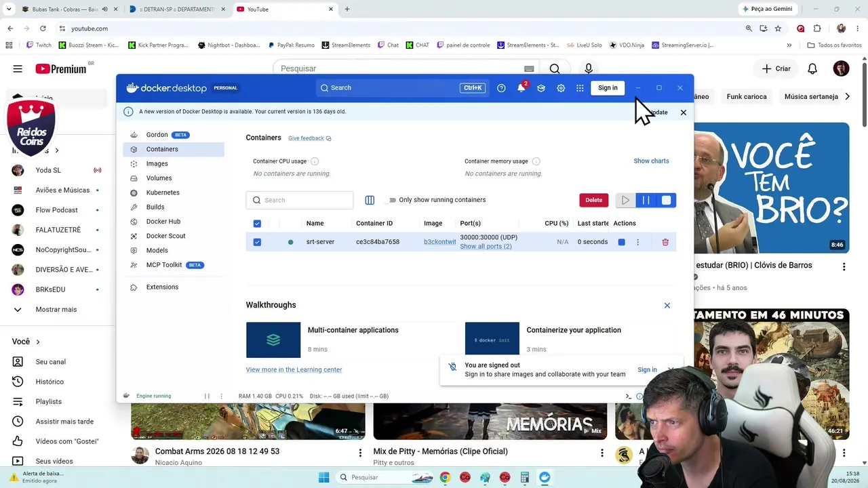Click the Give feedback link
This screenshot has width=868, height=488.
point(309,138)
